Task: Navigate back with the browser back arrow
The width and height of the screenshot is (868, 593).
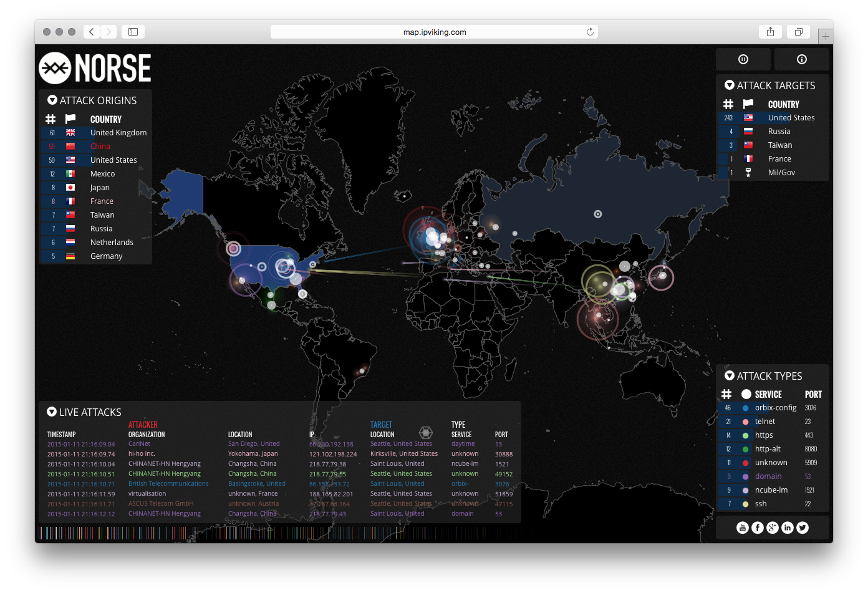Action: 91,31
